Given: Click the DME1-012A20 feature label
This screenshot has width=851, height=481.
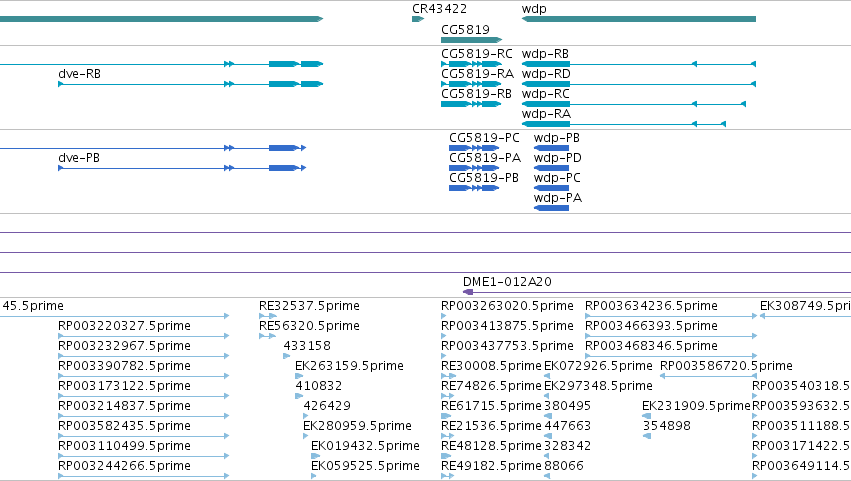Looking at the screenshot, I should (507, 282).
